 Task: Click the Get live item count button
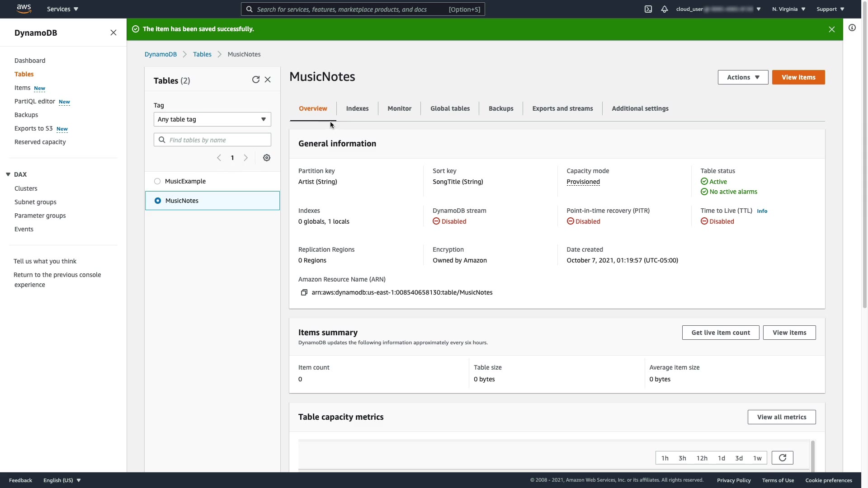point(720,333)
